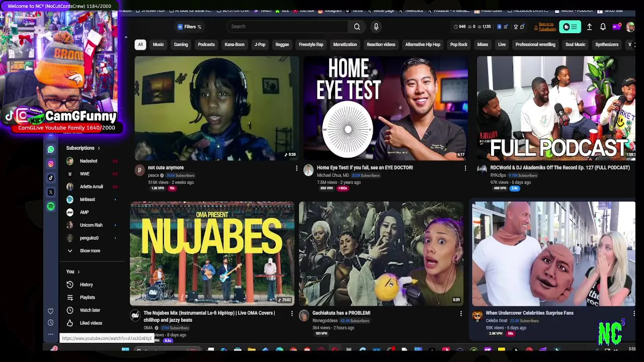Select the Gaming category chip
This screenshot has height=362, width=644.
[x=181, y=45]
